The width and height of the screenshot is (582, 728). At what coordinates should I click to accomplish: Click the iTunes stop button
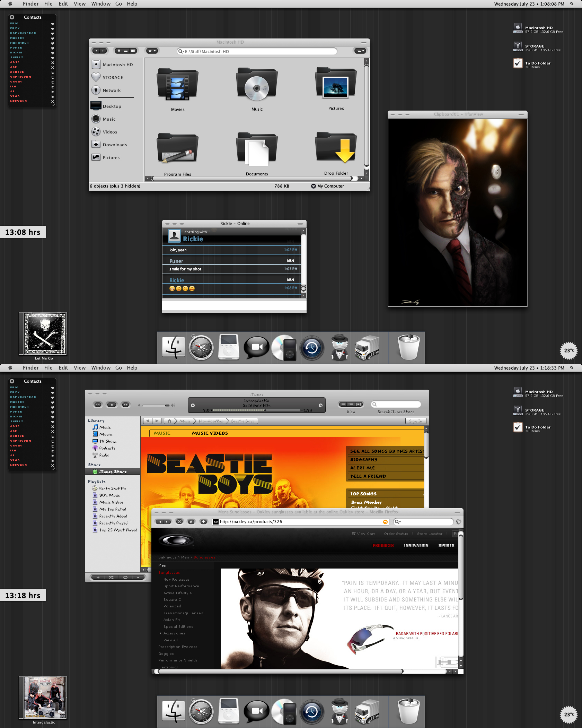112,405
